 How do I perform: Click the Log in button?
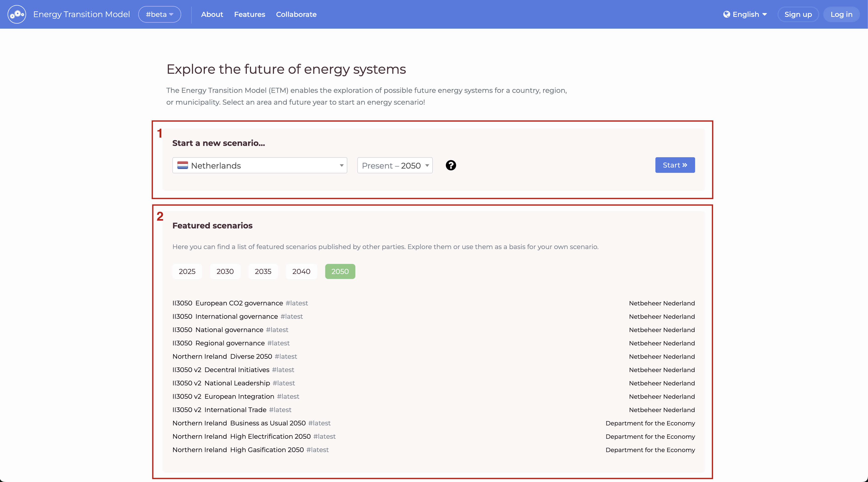[841, 14]
